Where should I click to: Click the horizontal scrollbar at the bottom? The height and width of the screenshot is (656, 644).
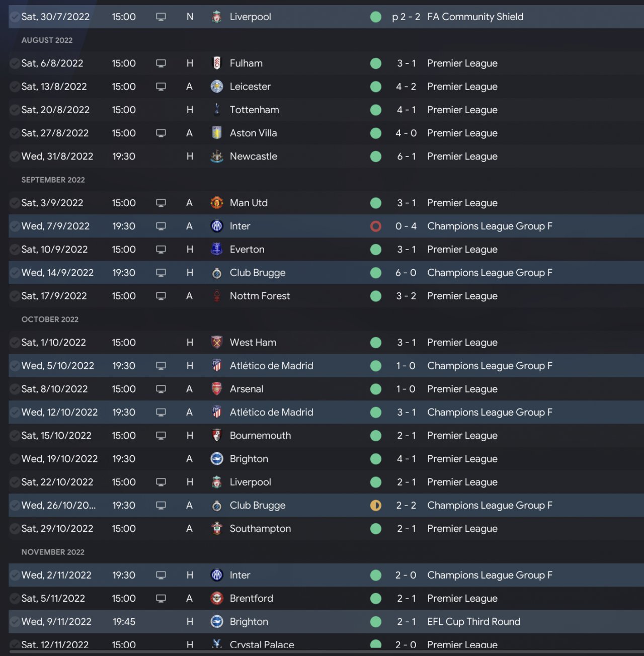[322, 652]
